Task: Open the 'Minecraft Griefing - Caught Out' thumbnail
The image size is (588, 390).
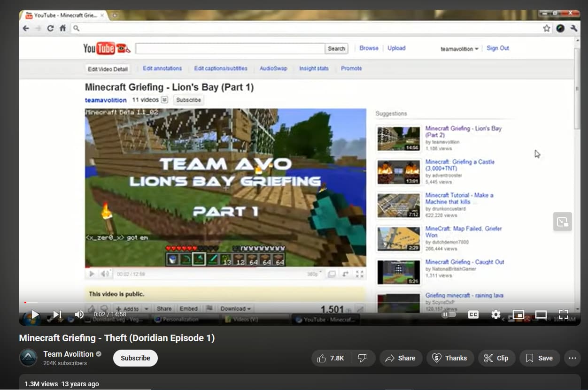Action: 399,272
